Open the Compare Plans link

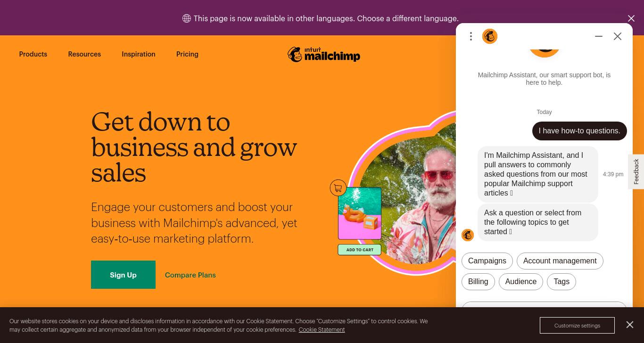190,275
